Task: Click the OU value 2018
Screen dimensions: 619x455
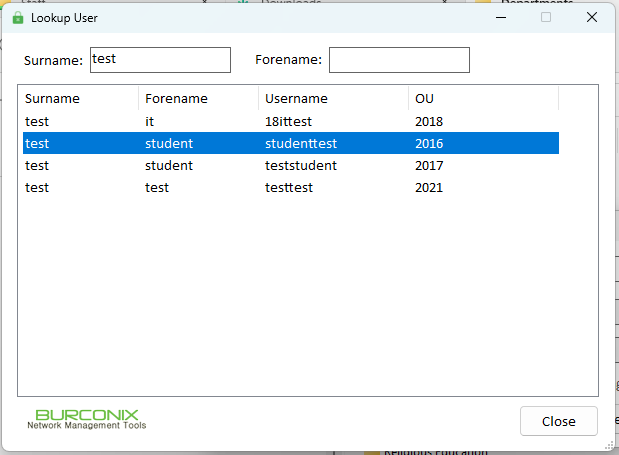Action: coord(429,122)
